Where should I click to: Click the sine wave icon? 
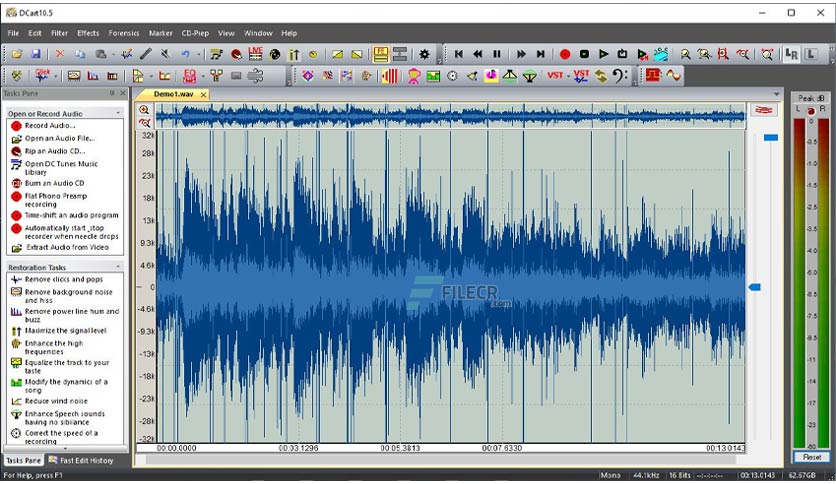point(673,76)
